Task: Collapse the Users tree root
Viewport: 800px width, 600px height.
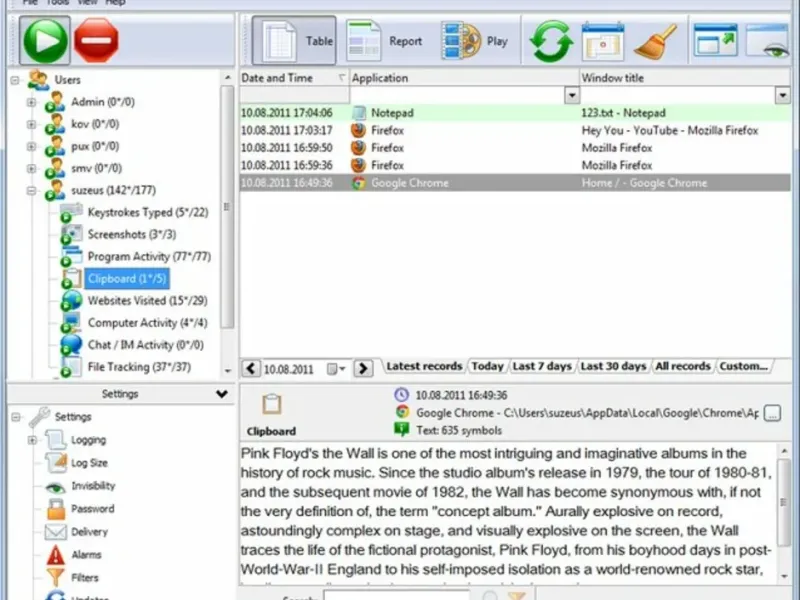Action: pos(15,80)
